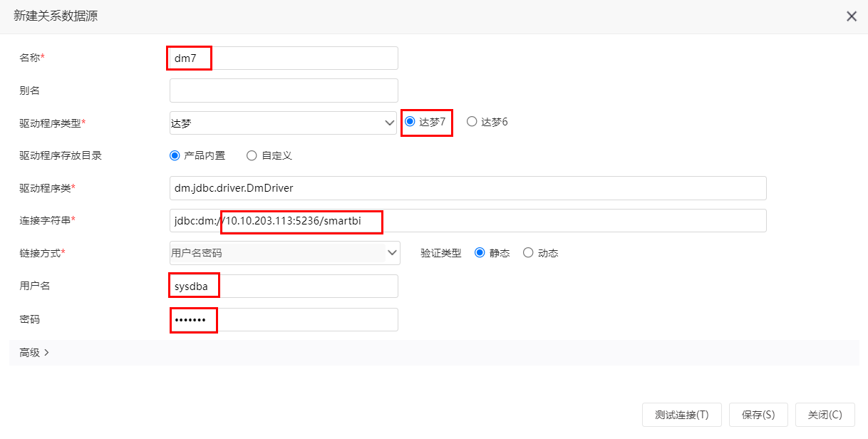Select 静态 validation type radio
This screenshot has width=868, height=439.
click(480, 253)
